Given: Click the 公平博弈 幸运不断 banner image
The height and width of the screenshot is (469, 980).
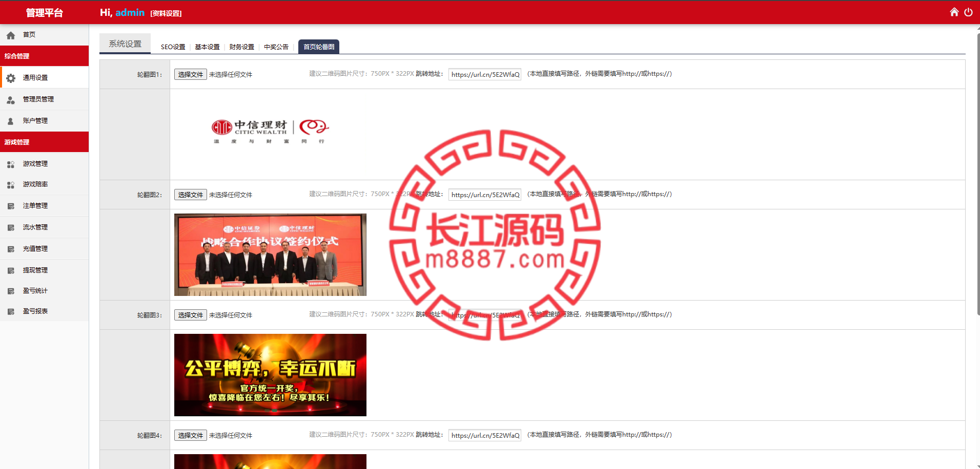Looking at the screenshot, I should click(270, 375).
